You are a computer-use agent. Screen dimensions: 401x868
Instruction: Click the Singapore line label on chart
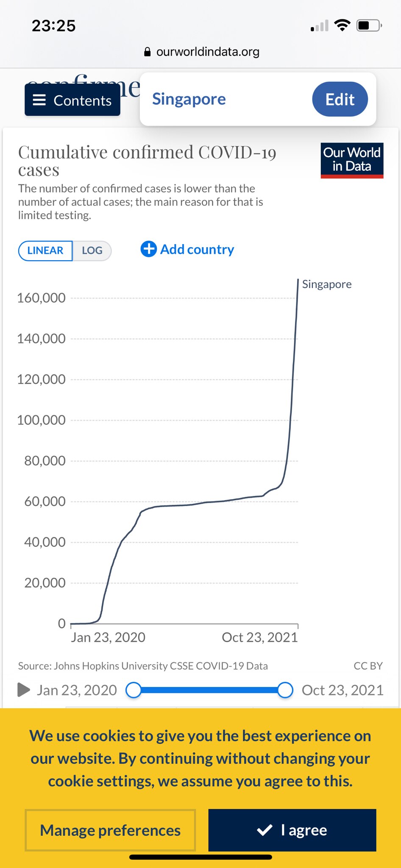(326, 284)
